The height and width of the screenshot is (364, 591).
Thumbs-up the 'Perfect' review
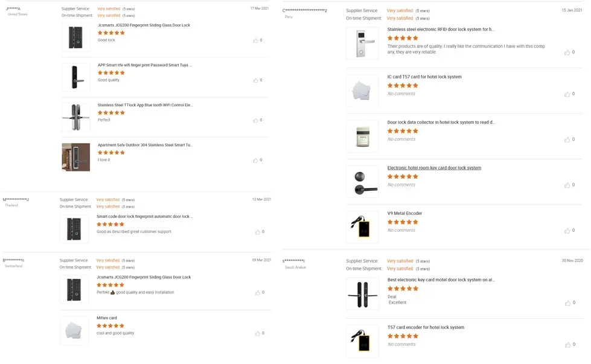tap(255, 120)
